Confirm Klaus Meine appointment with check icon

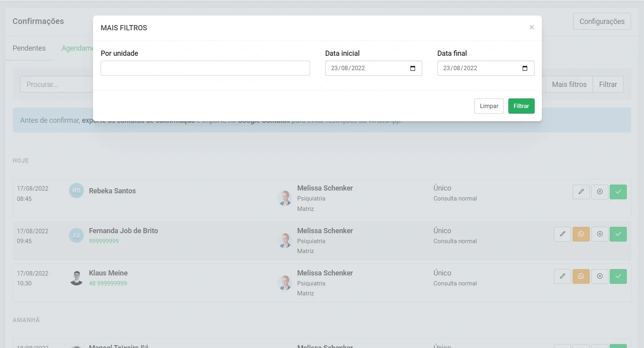click(x=618, y=276)
